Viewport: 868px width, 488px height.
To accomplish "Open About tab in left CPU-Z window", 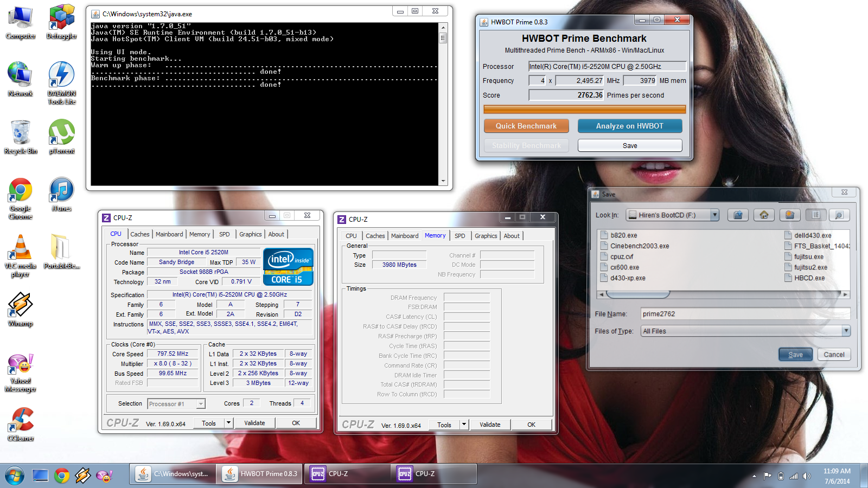I will (x=276, y=234).
